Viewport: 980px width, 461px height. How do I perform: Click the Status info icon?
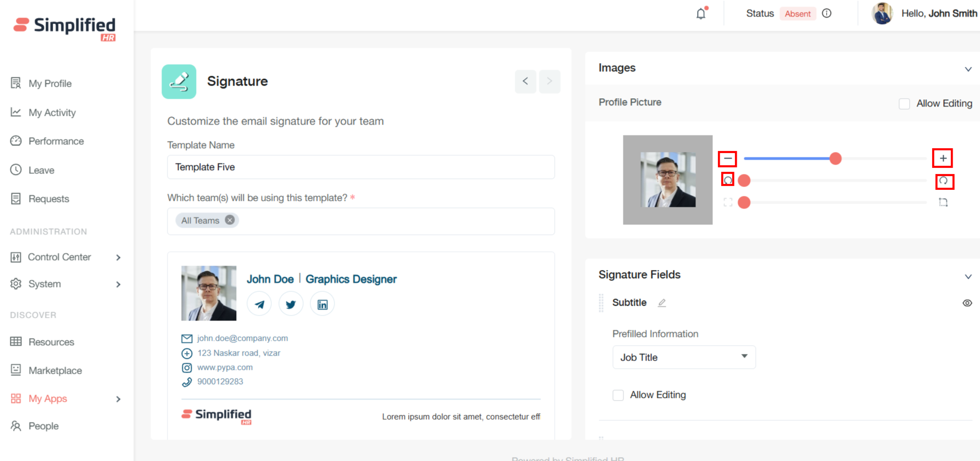(x=827, y=14)
